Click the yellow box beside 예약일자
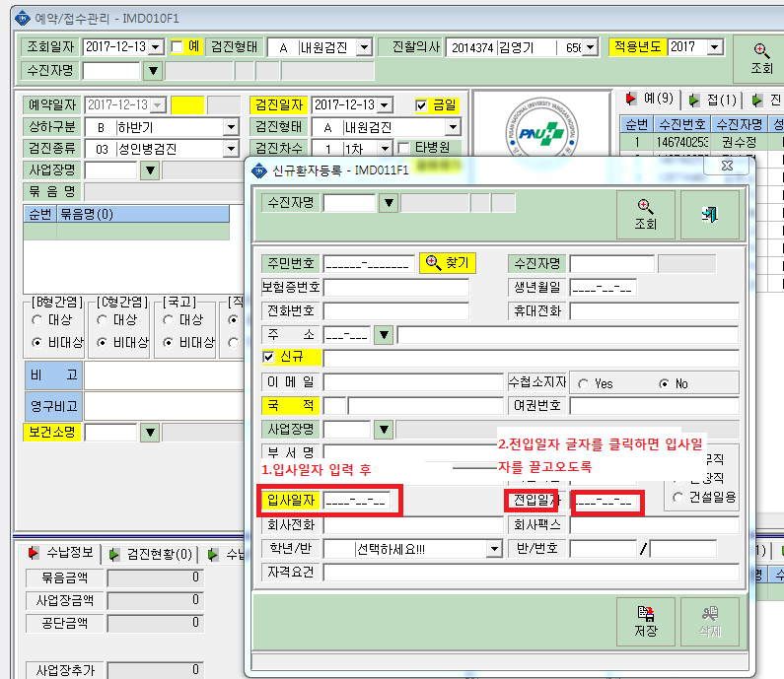 tap(187, 105)
